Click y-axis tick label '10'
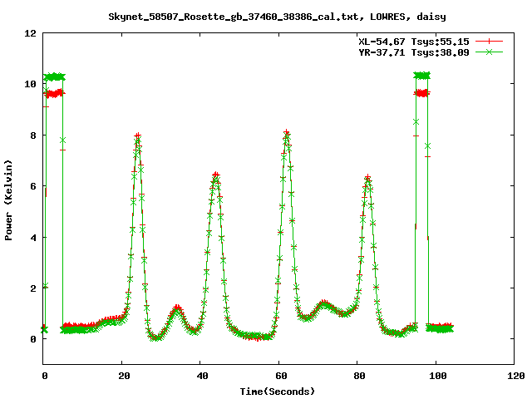Screen dimensions: 532x399 tap(30, 84)
